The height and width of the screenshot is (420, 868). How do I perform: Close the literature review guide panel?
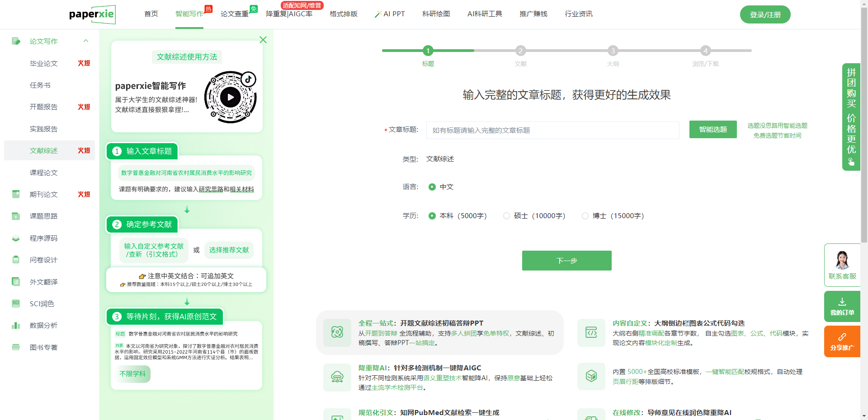tap(263, 40)
